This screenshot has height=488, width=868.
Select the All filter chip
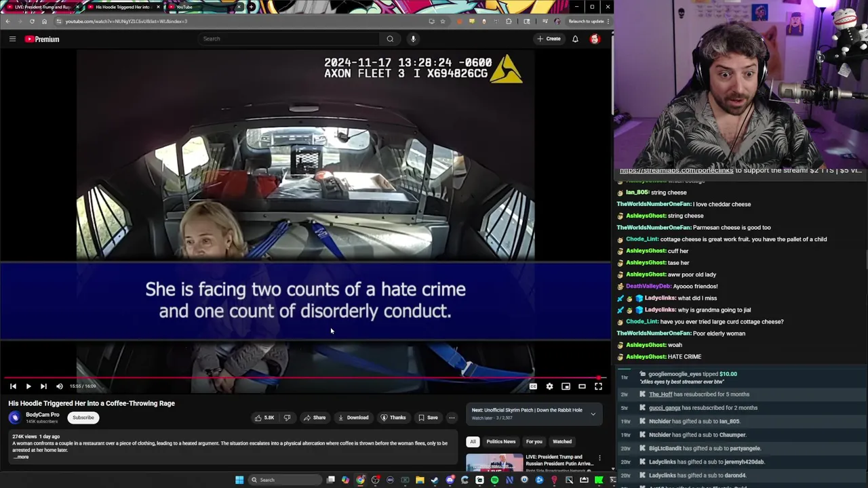pyautogui.click(x=473, y=442)
